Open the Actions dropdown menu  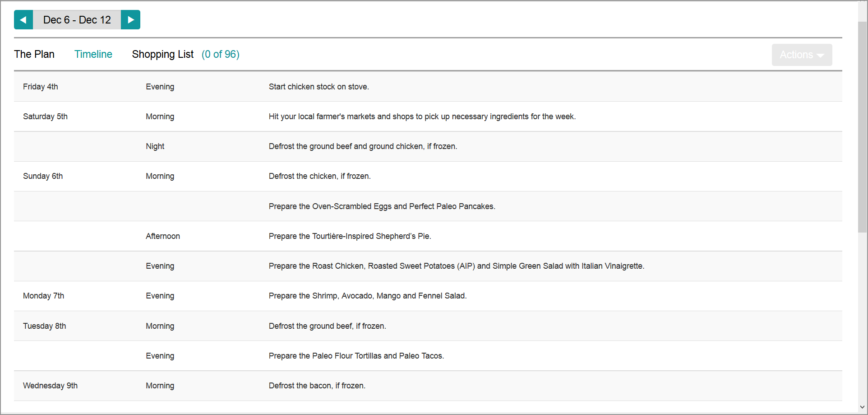pyautogui.click(x=802, y=55)
